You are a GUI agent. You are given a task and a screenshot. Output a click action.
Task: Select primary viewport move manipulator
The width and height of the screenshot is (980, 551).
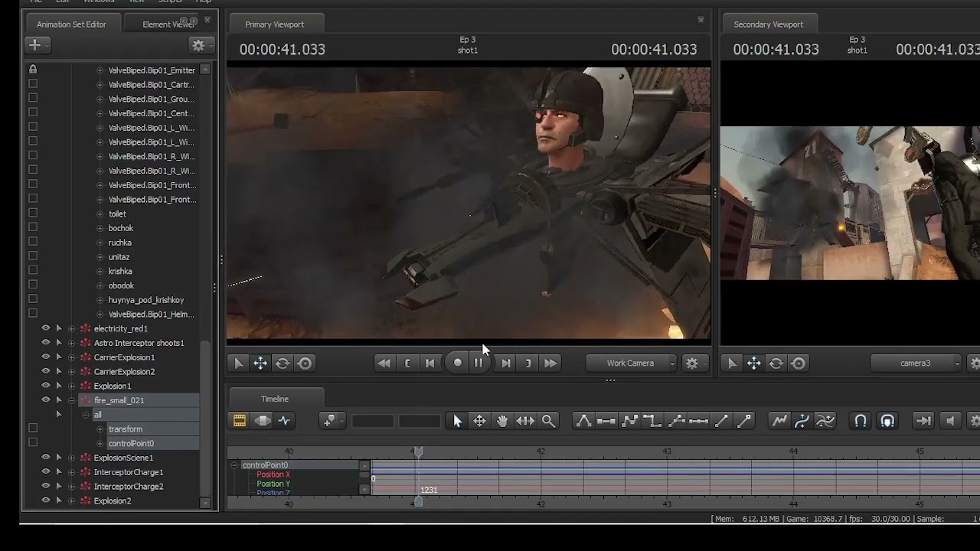[x=260, y=364]
